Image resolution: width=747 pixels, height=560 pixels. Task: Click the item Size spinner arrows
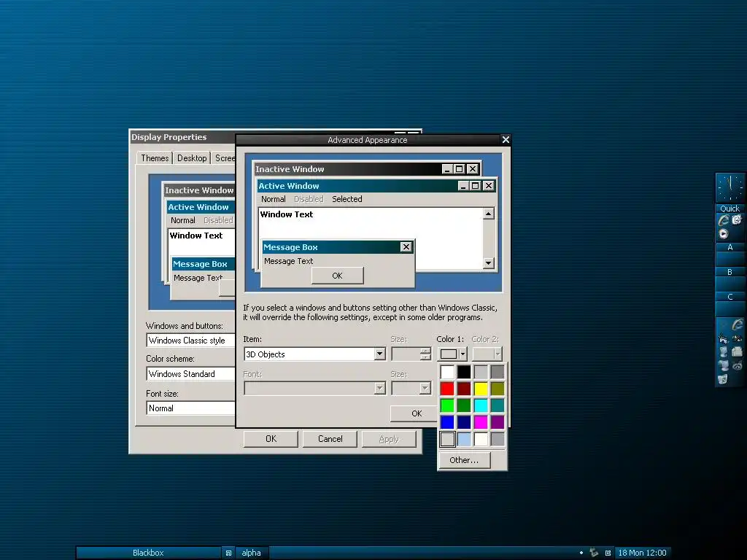pos(425,354)
